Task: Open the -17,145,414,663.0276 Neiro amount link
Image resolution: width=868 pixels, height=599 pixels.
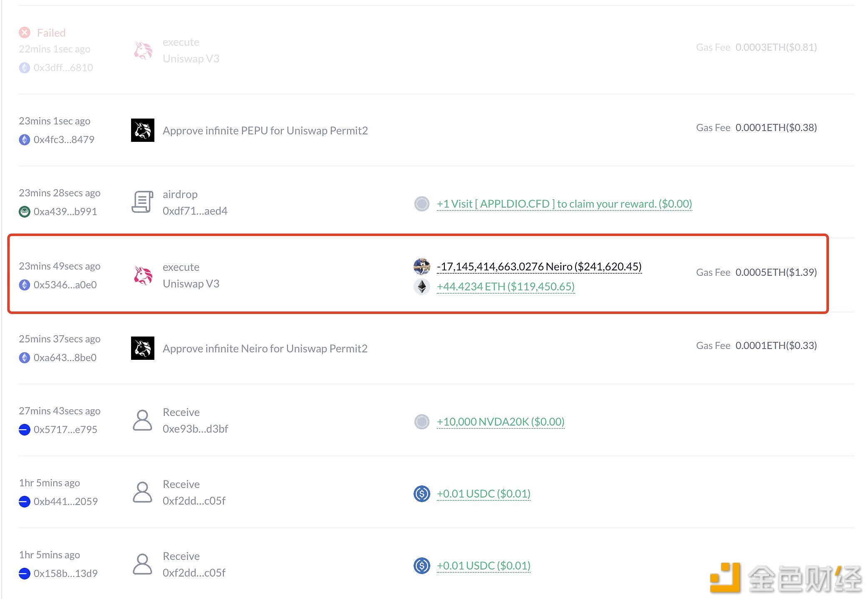Action: [x=539, y=267]
